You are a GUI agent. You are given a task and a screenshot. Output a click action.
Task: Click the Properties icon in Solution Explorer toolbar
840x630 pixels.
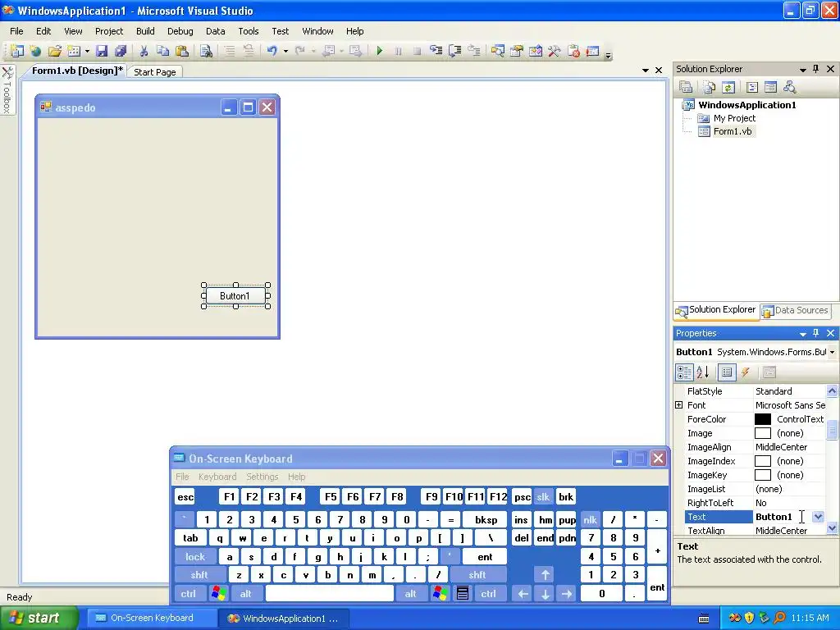point(686,87)
